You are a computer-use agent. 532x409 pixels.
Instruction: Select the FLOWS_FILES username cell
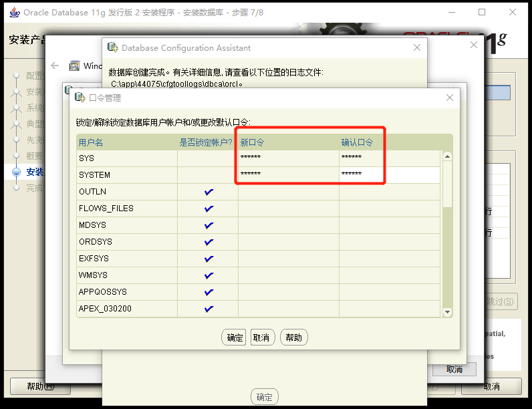click(x=127, y=209)
